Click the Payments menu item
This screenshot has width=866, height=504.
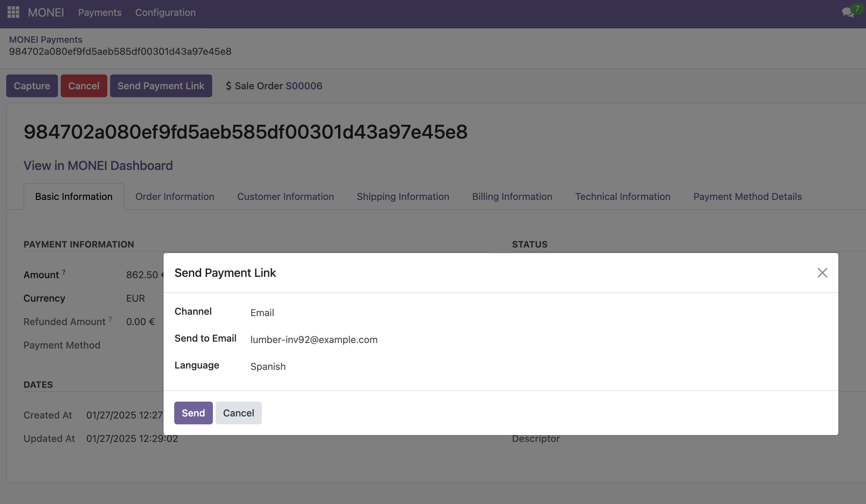(x=100, y=13)
